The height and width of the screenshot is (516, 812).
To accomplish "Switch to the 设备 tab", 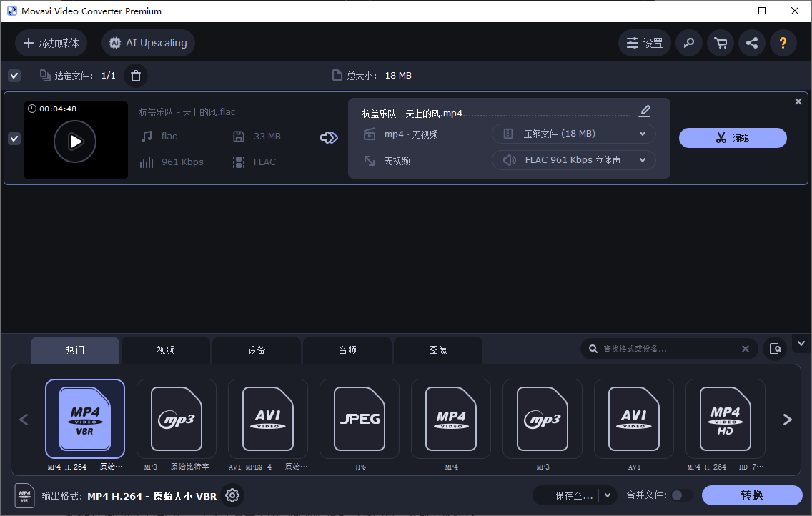I will point(257,349).
